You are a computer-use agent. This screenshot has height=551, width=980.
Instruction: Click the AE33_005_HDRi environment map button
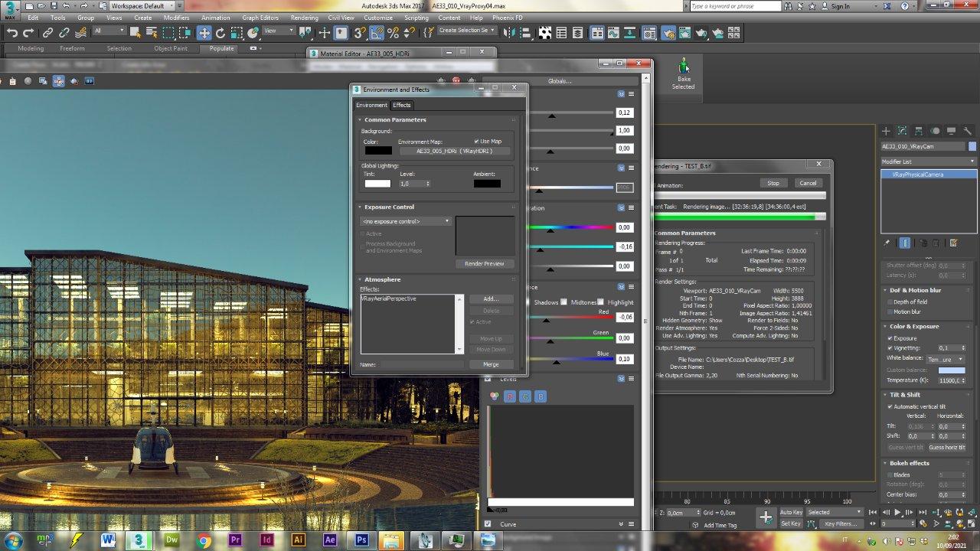tap(455, 151)
